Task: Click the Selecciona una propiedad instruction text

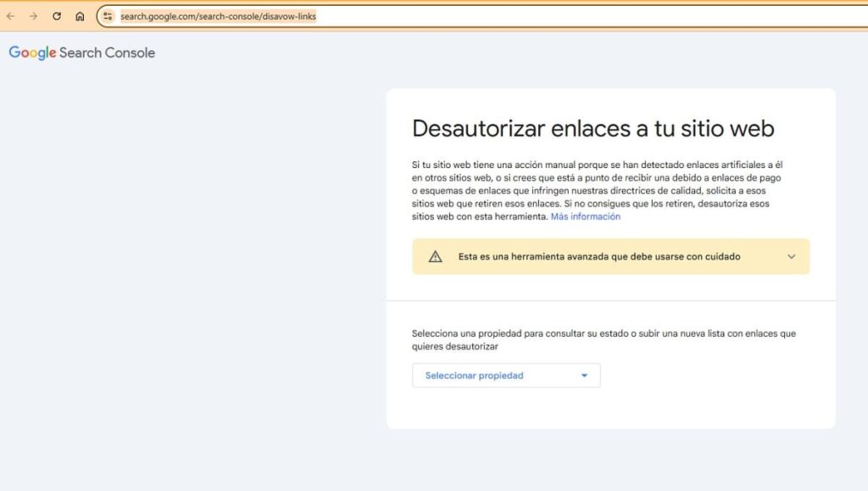Action: point(603,339)
